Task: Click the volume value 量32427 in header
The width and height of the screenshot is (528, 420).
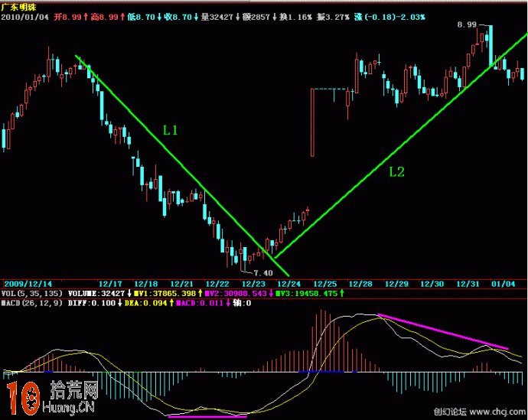Action: coord(217,17)
